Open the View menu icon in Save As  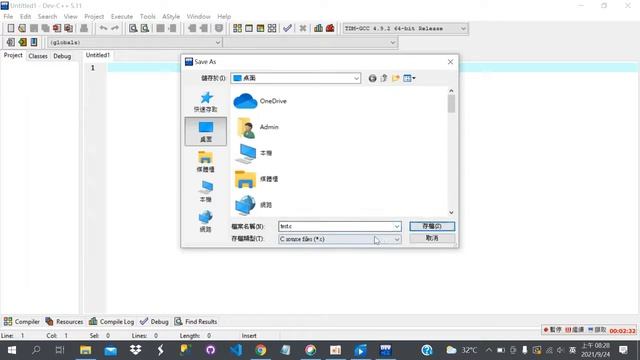pyautogui.click(x=409, y=78)
